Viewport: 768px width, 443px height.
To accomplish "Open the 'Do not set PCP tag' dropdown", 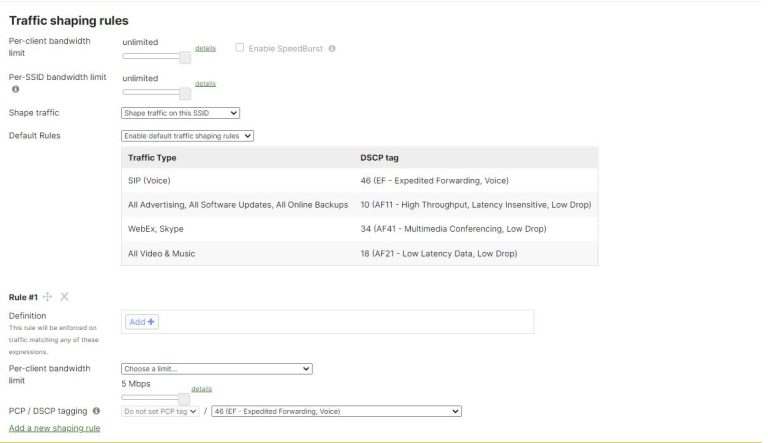I will [160, 411].
